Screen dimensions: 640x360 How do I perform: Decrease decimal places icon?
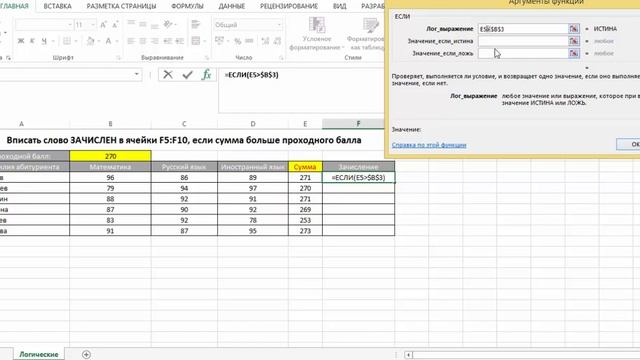277,41
